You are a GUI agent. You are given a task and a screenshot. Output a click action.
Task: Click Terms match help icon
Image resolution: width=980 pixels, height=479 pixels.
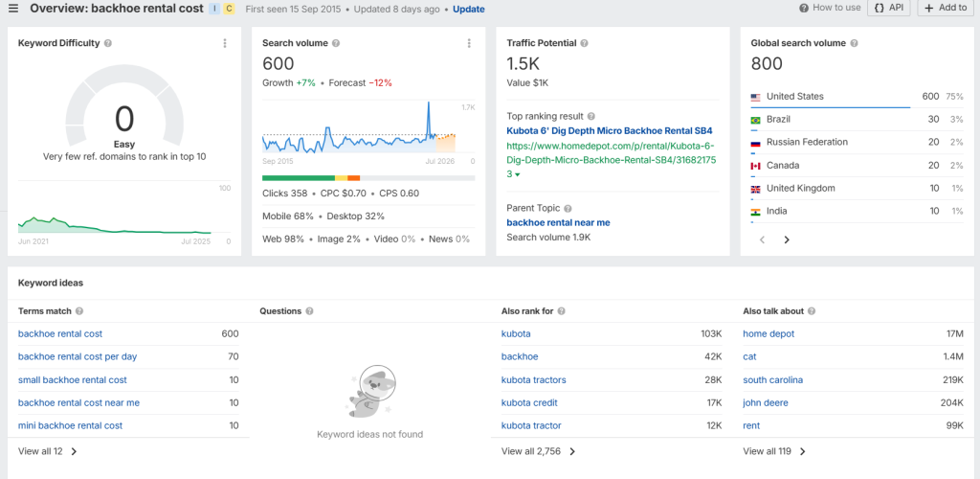point(79,310)
